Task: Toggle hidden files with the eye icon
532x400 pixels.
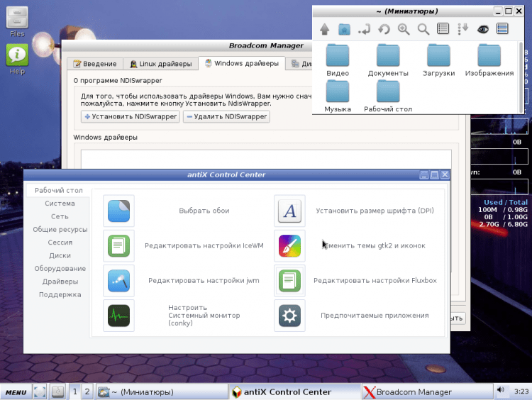Action: coord(483,29)
